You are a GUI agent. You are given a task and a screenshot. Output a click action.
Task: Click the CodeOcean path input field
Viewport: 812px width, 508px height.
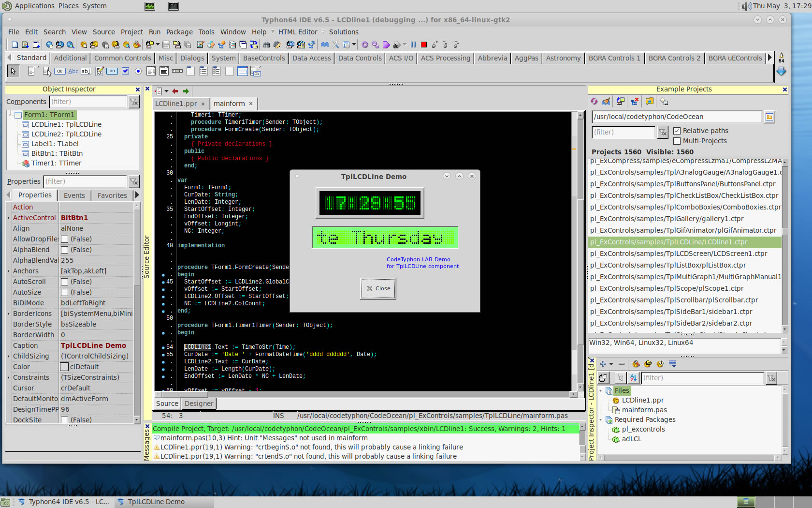pos(677,117)
